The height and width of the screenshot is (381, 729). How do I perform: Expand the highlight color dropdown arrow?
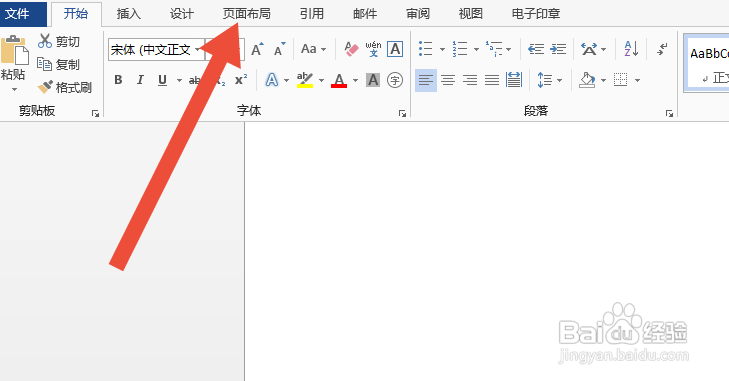pos(321,80)
